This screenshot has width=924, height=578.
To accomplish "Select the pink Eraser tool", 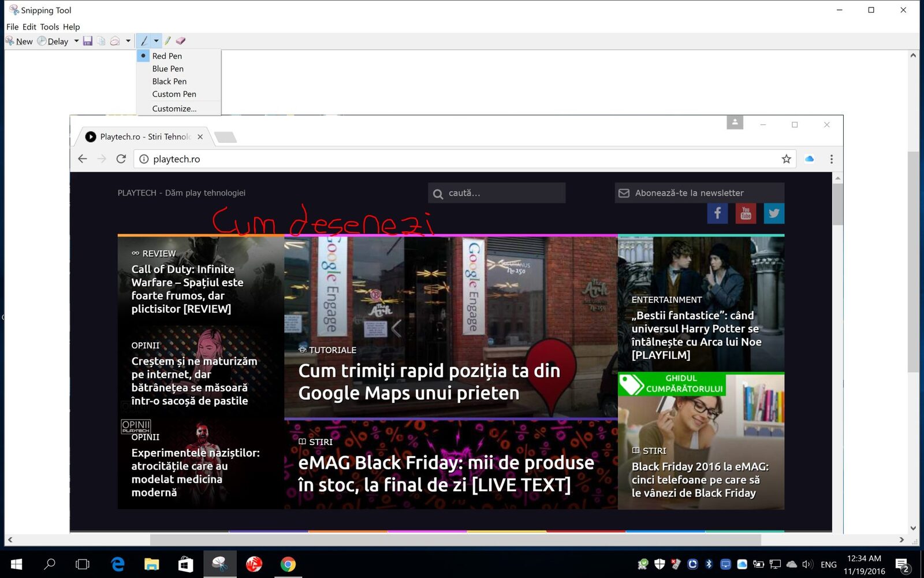I will click(x=181, y=41).
